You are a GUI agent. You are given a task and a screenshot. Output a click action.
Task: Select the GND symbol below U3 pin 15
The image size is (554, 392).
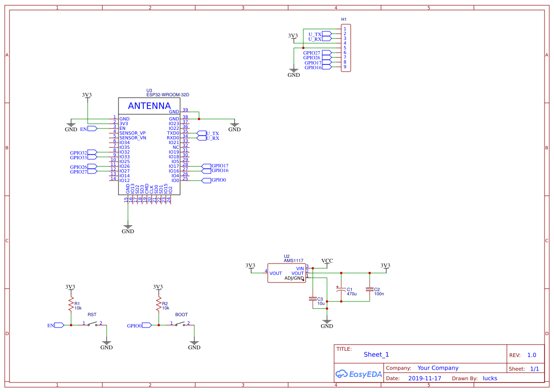coord(127,229)
